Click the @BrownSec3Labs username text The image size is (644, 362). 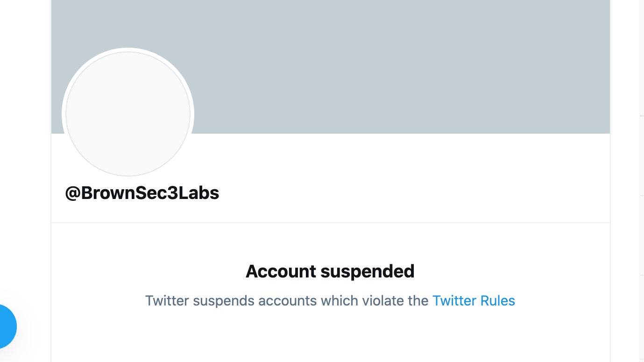(142, 192)
